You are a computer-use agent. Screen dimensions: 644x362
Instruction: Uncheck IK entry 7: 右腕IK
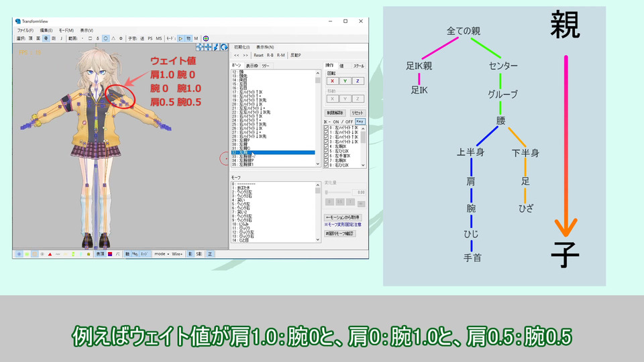point(327,160)
